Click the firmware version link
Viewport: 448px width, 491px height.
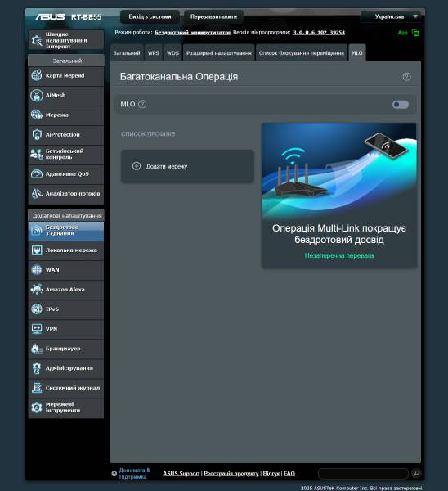coord(319,32)
